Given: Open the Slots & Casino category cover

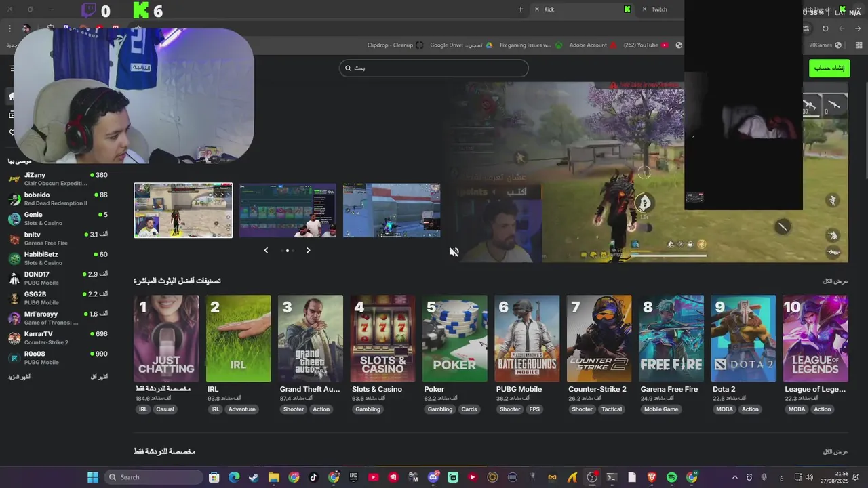Looking at the screenshot, I should (x=382, y=338).
